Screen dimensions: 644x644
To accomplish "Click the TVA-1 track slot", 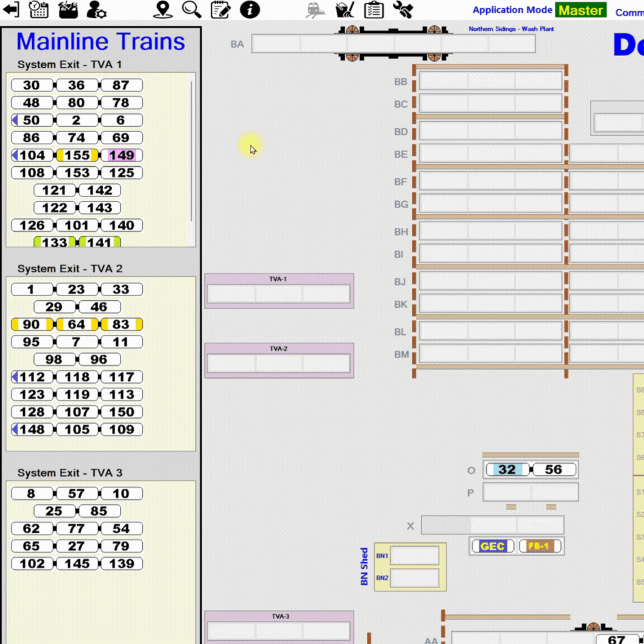I will 278,294.
